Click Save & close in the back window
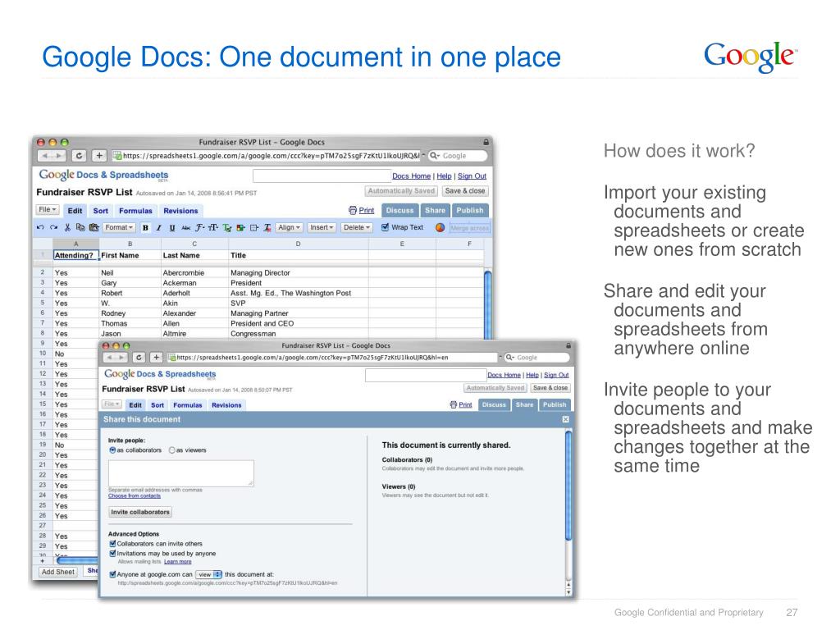This screenshot has height=630, width=840. [465, 191]
